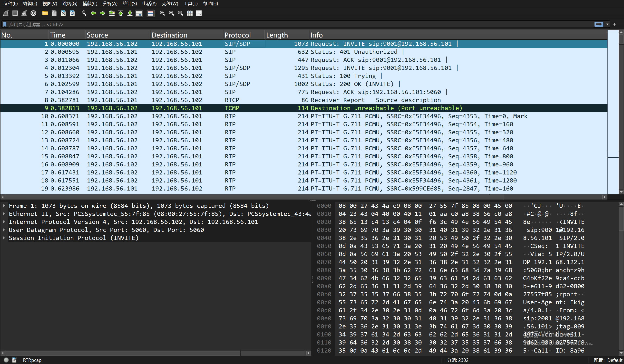624x364 pixels.
Task: Click the apply filter arrow button
Action: point(598,24)
